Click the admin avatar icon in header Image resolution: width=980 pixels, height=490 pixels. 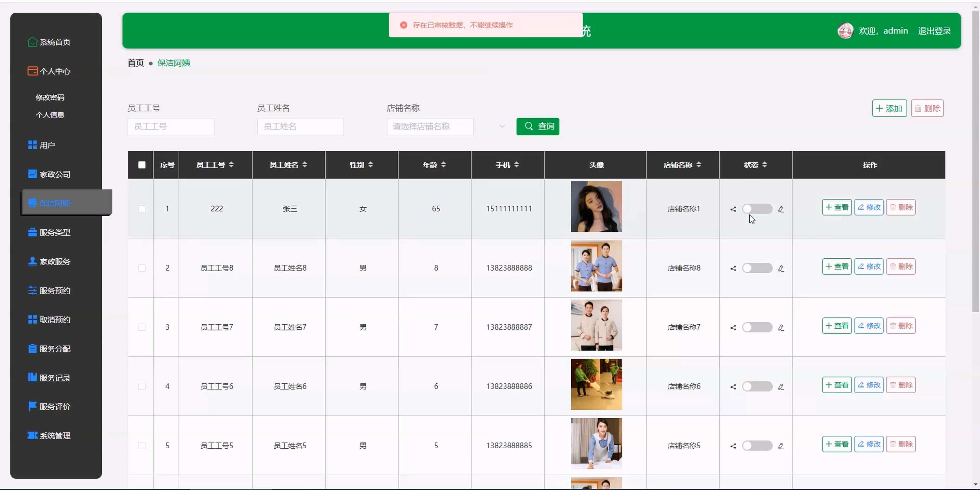pos(845,31)
